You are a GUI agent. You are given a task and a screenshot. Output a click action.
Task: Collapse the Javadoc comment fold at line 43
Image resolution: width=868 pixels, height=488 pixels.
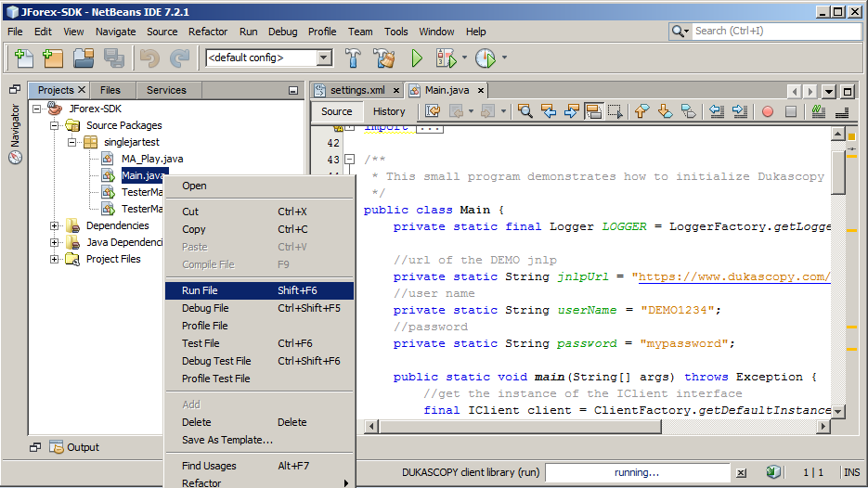tap(349, 160)
